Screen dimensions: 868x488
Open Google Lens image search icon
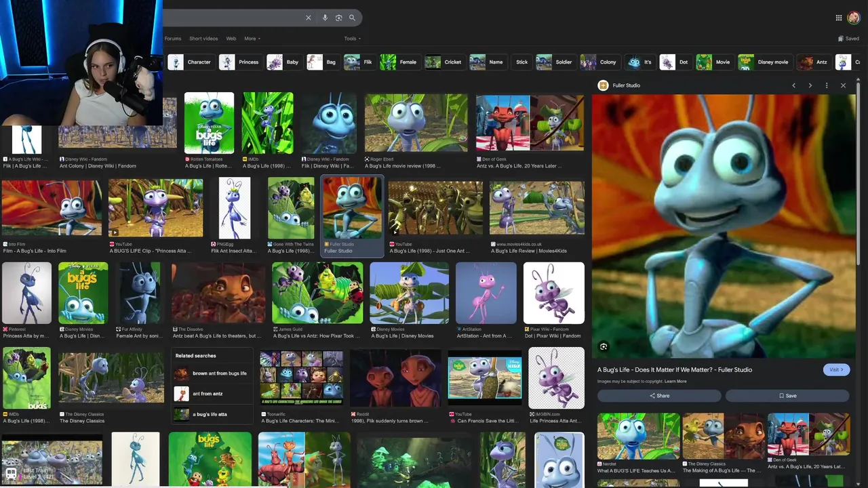pyautogui.click(x=338, y=18)
